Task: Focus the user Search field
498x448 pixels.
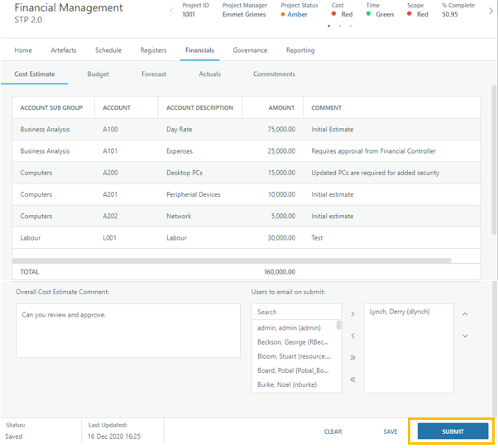Action: pyautogui.click(x=297, y=312)
